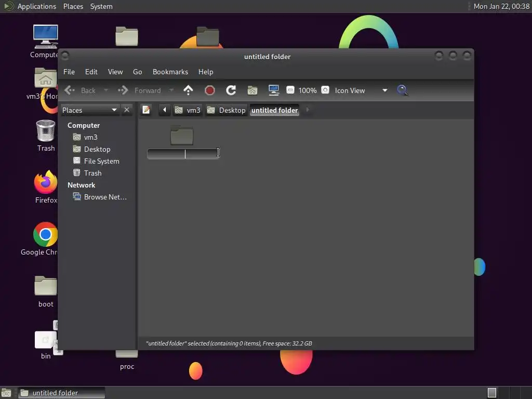Click the folder rename text field
This screenshot has width=532, height=399.
[183, 154]
